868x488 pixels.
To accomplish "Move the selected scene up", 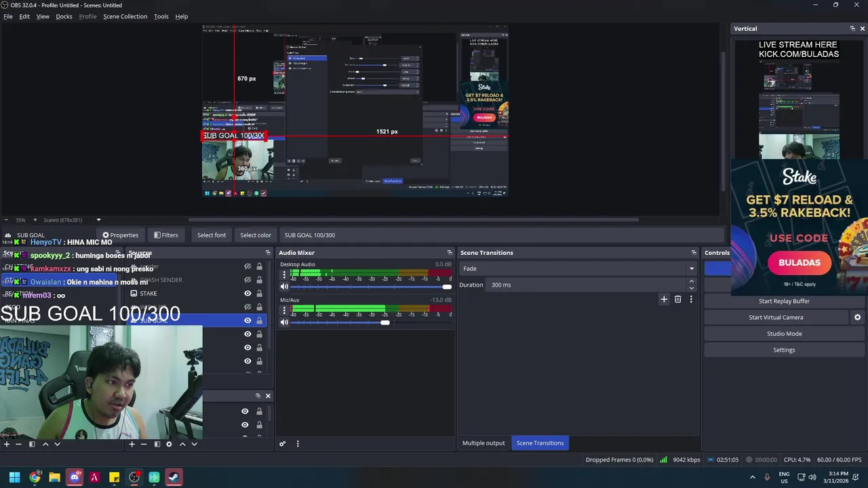I will coord(45,444).
